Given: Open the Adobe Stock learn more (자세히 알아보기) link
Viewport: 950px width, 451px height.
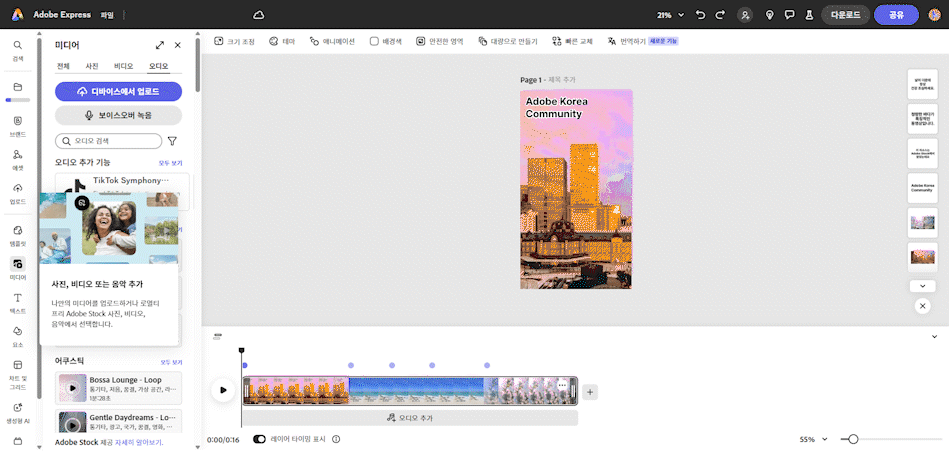Looking at the screenshot, I should pos(139,443).
